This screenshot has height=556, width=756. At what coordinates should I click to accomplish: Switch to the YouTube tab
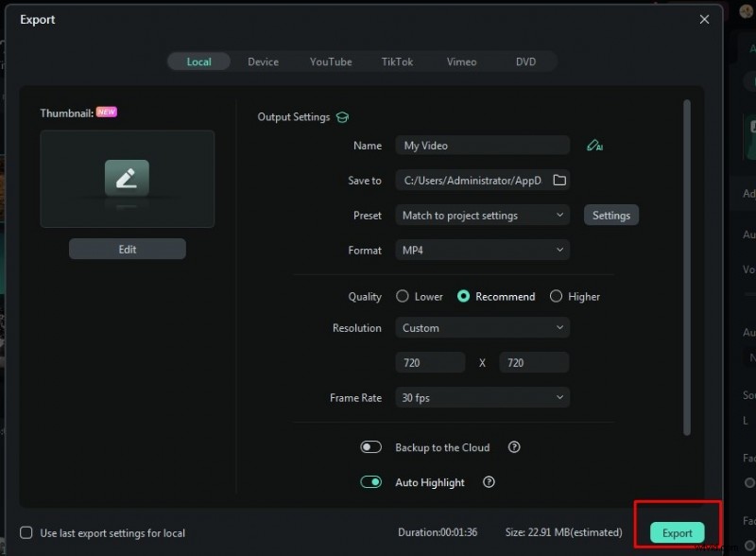click(x=331, y=61)
